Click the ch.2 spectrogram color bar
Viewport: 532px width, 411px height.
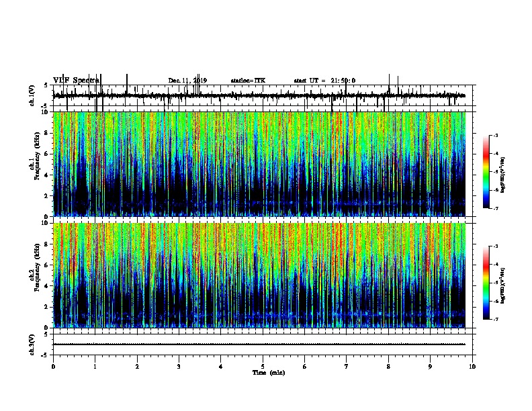point(486,283)
